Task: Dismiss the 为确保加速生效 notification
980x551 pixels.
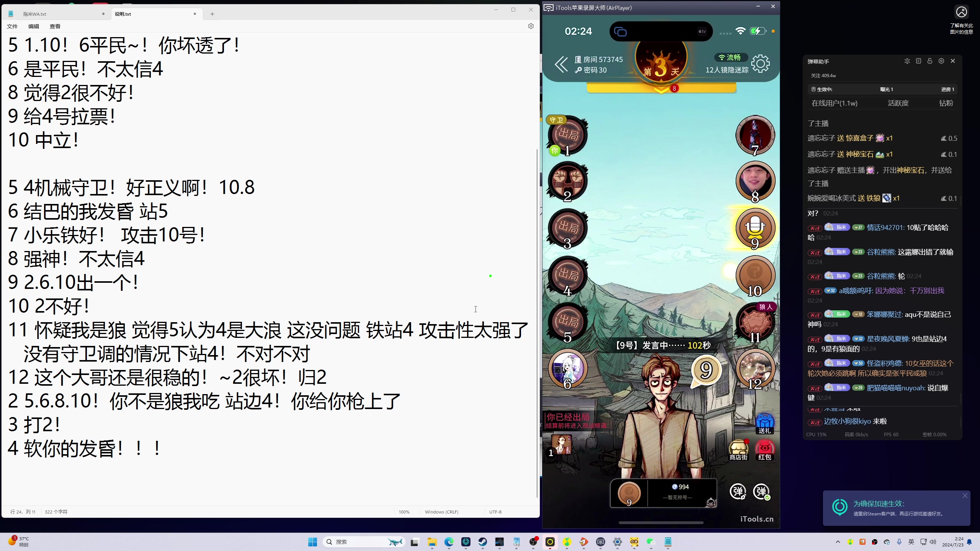Action: 965,496
